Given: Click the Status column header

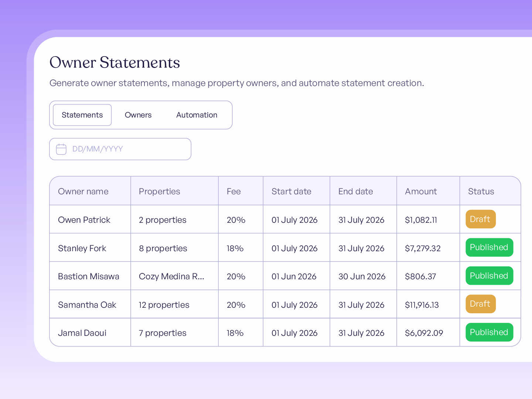Looking at the screenshot, I should coord(481,191).
